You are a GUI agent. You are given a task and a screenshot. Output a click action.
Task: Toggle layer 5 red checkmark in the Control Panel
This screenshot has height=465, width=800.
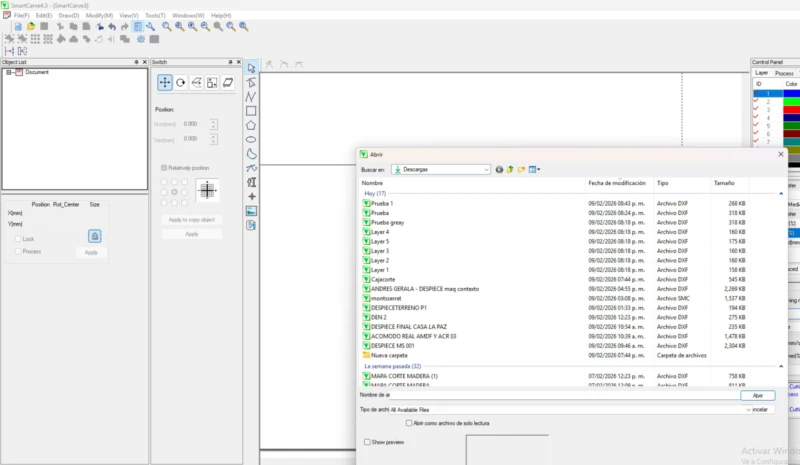[x=756, y=126]
